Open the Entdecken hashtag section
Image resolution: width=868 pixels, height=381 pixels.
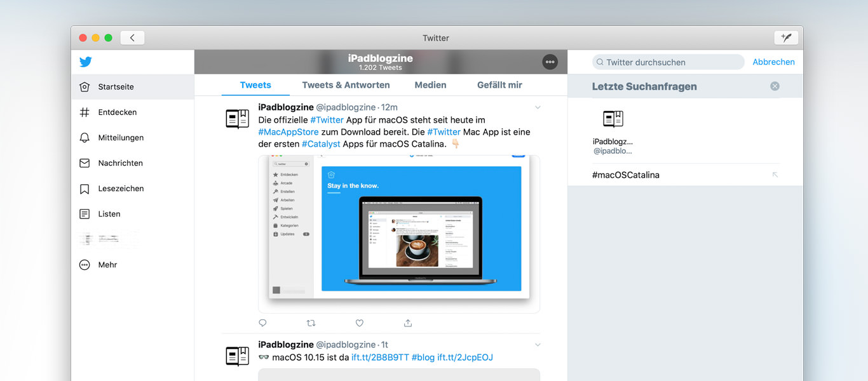(133, 112)
